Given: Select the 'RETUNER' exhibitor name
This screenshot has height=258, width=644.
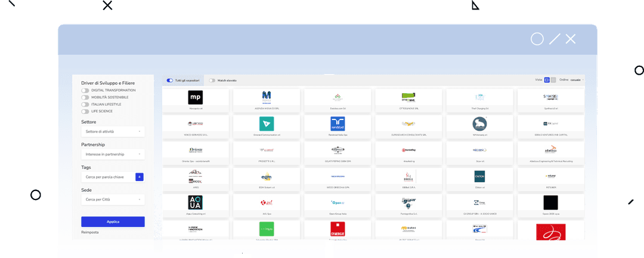Looking at the screenshot, I should coord(550,187).
